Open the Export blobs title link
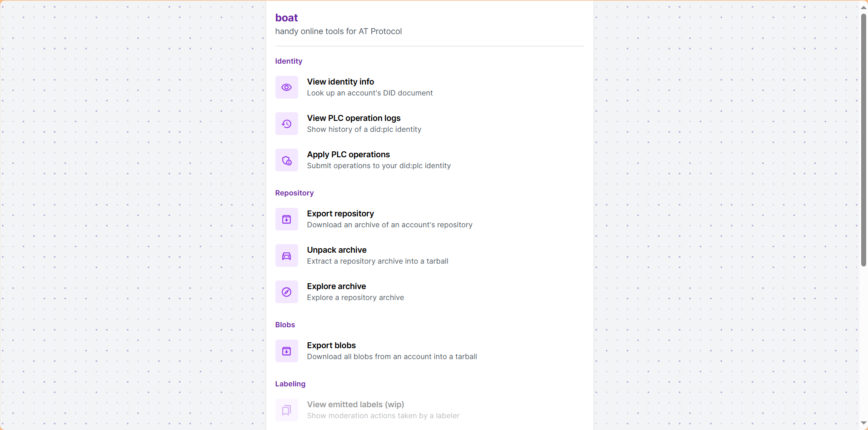 click(x=331, y=345)
